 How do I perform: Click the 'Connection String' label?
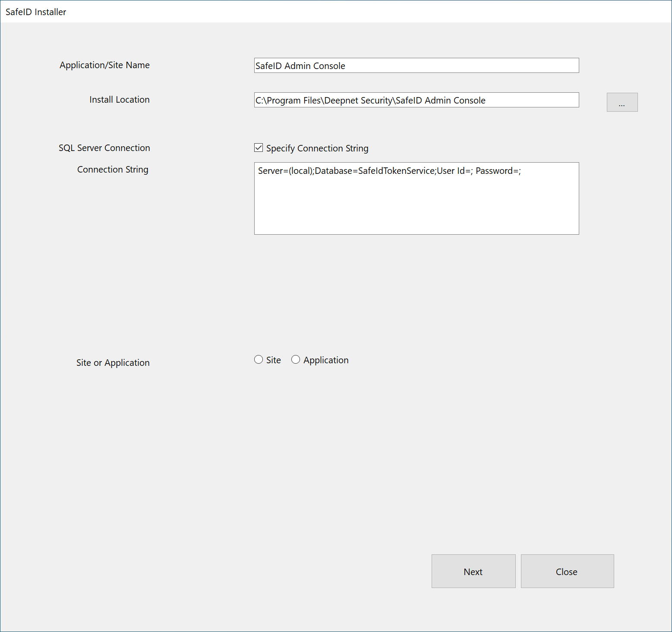(x=113, y=170)
